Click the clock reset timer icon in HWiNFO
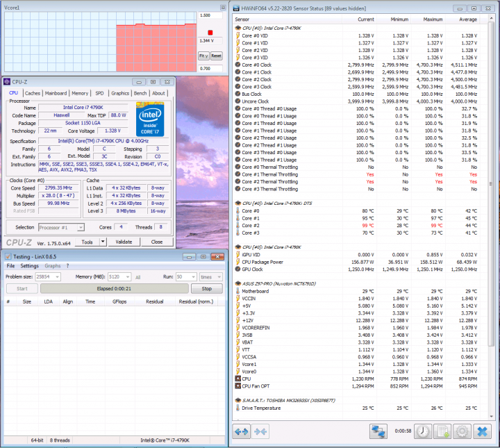Image resolution: width=500 pixels, height=448 pixels. click(x=423, y=431)
